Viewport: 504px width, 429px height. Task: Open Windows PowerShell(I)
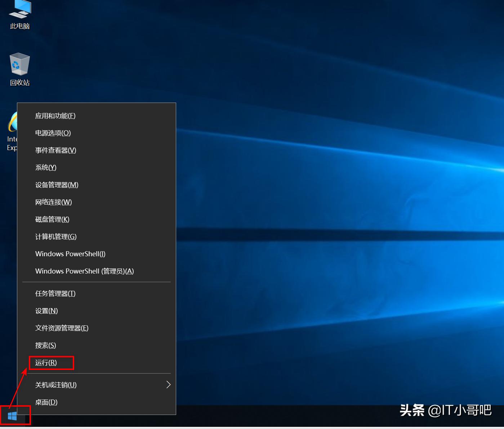point(70,254)
